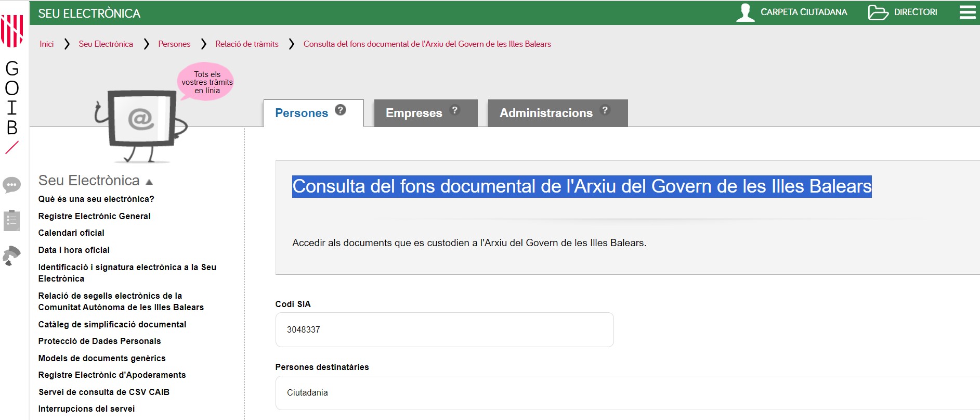Screen dimensions: 980x420
Task: Click the Relació de tràmits breadcrumb
Action: 247,44
